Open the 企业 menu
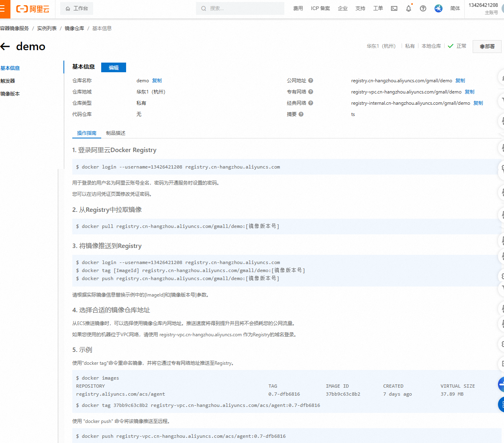The image size is (504, 443). click(343, 8)
